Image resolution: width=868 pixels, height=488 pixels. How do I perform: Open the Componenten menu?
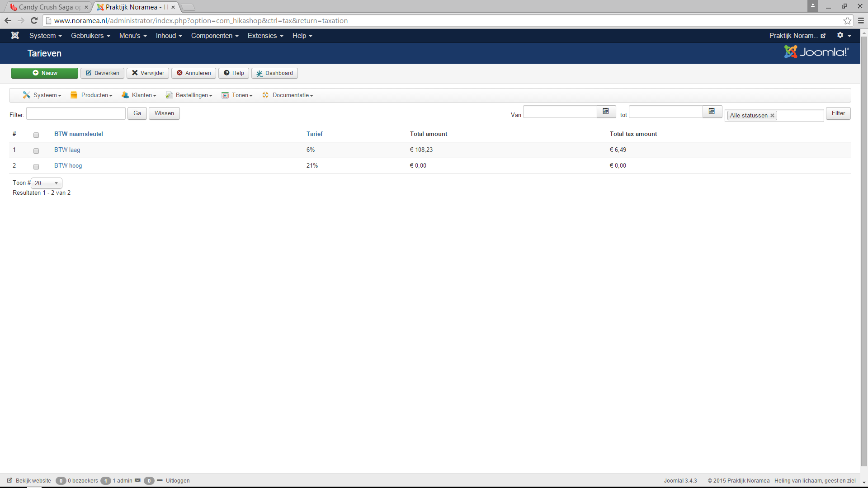tap(214, 36)
